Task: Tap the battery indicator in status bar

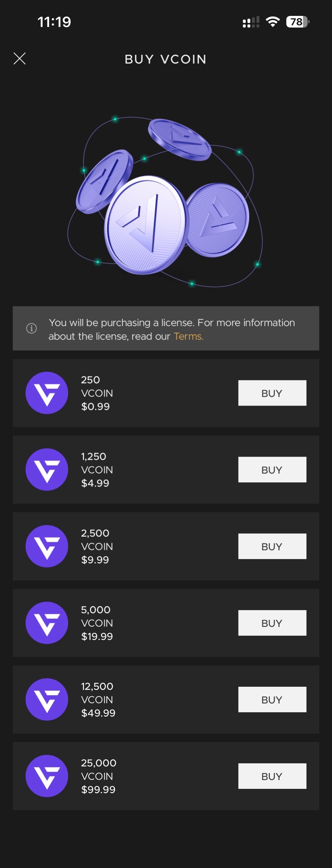Action: tap(297, 22)
